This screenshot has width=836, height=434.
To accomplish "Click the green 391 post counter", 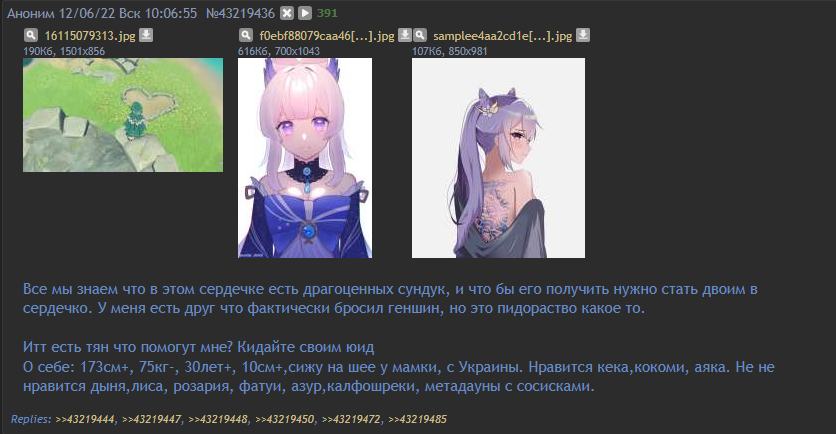I will click(327, 13).
